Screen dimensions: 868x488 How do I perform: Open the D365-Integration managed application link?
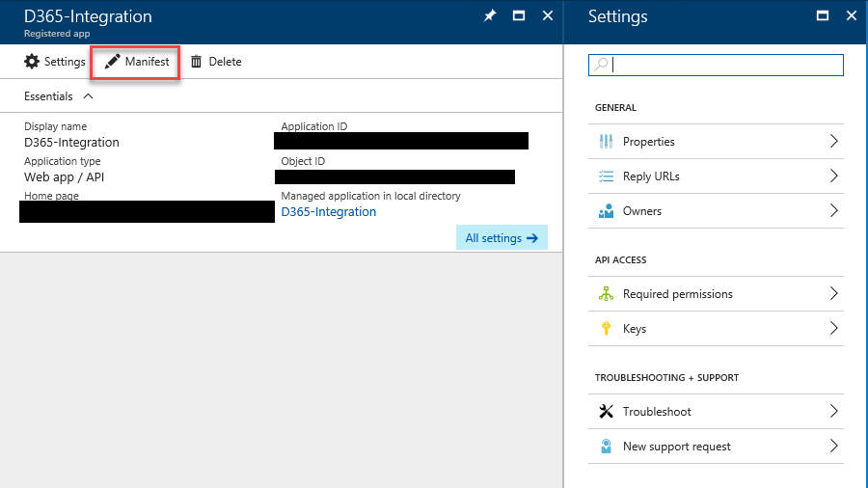[x=328, y=212]
